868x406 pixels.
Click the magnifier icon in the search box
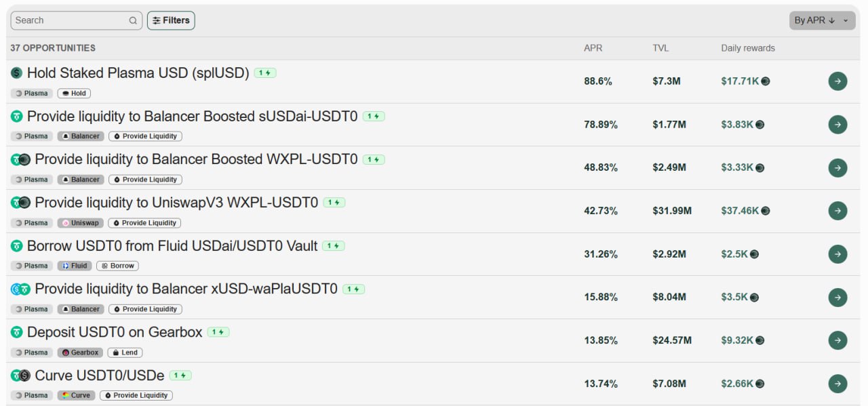coord(133,20)
